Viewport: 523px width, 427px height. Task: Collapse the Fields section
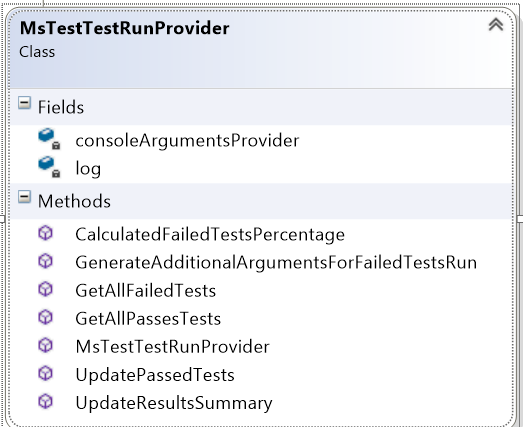(24, 103)
